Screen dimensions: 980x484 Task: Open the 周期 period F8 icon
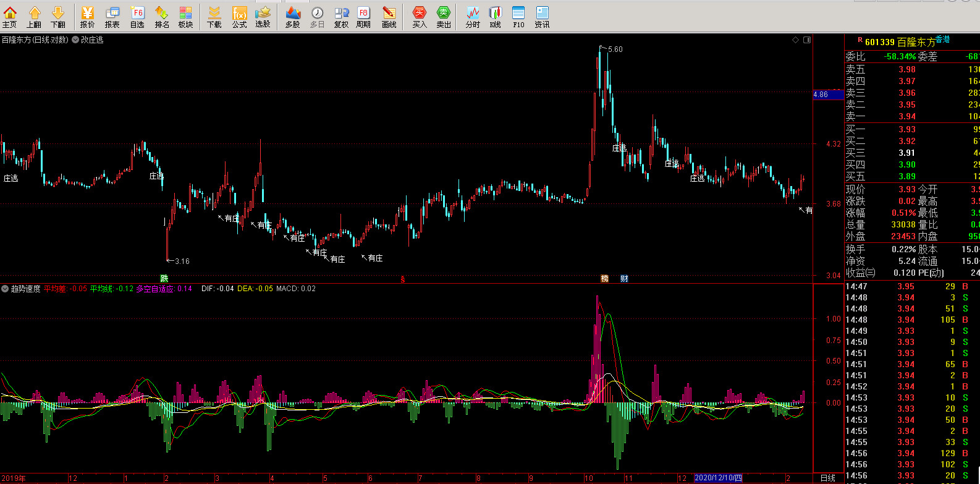coord(363,17)
